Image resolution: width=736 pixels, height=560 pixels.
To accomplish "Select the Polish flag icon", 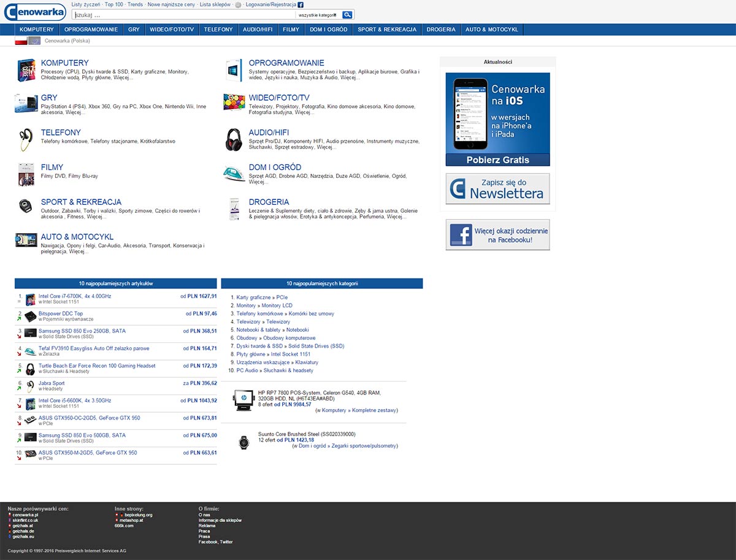I will pyautogui.click(x=21, y=41).
